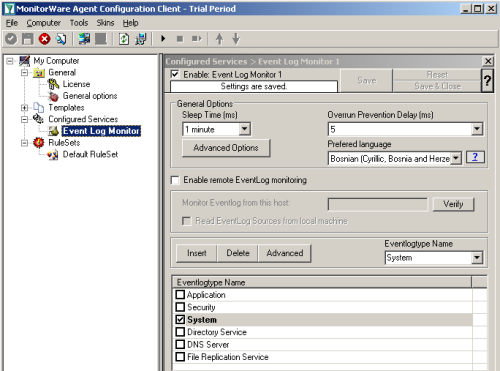Click the My Computer tree icon
500x371 pixels.
[x=25, y=61]
